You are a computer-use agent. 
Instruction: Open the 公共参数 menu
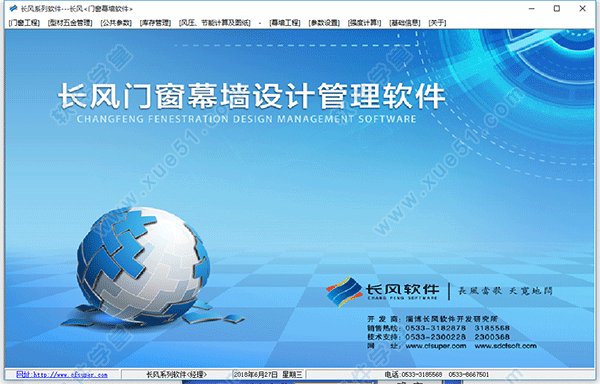(x=116, y=23)
